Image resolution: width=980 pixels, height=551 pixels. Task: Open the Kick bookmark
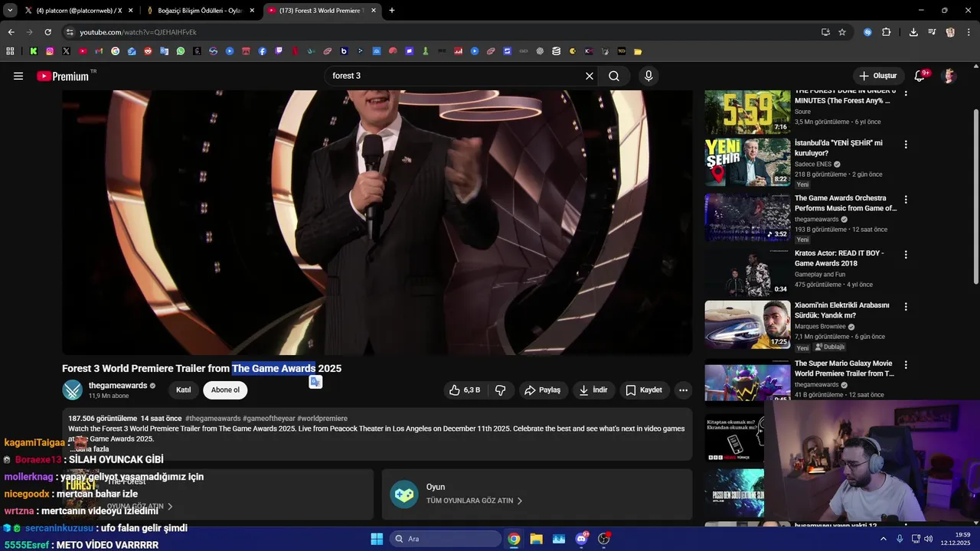(x=34, y=51)
